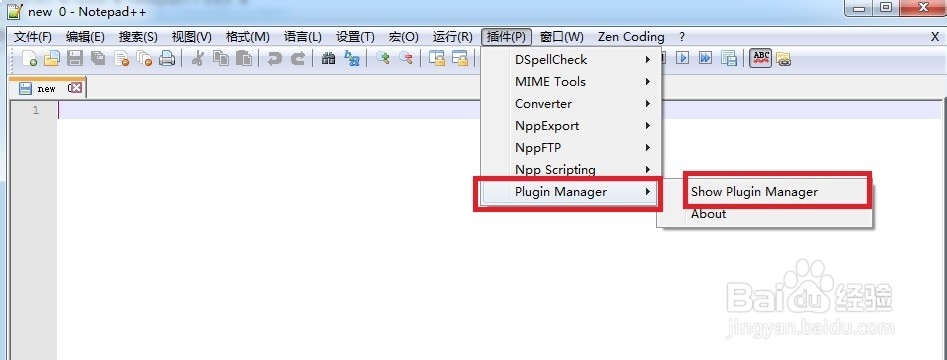Close the open 插件(P) menu
This screenshot has height=360, width=947.
(x=507, y=37)
